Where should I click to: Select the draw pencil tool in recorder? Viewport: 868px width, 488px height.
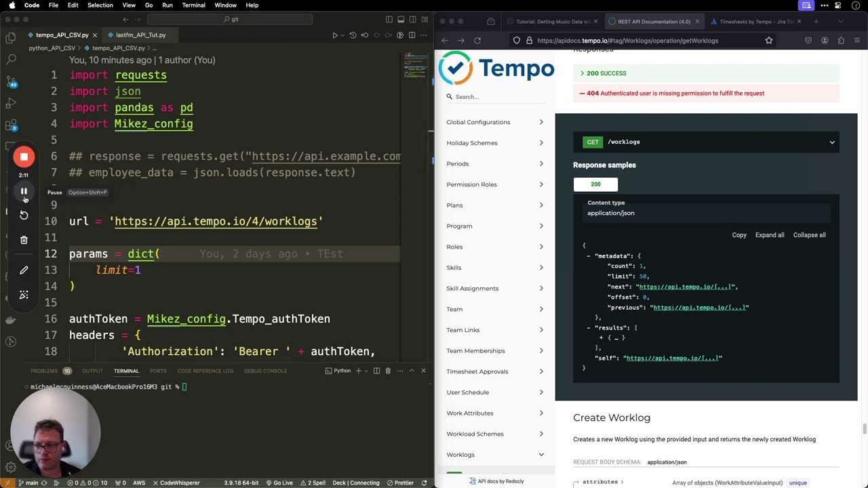pos(24,270)
